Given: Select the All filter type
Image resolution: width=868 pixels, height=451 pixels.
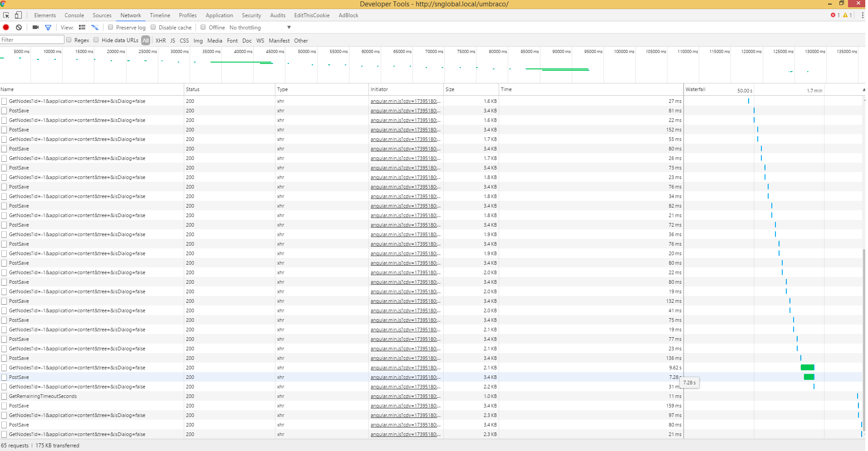Looking at the screenshot, I should pyautogui.click(x=146, y=40).
